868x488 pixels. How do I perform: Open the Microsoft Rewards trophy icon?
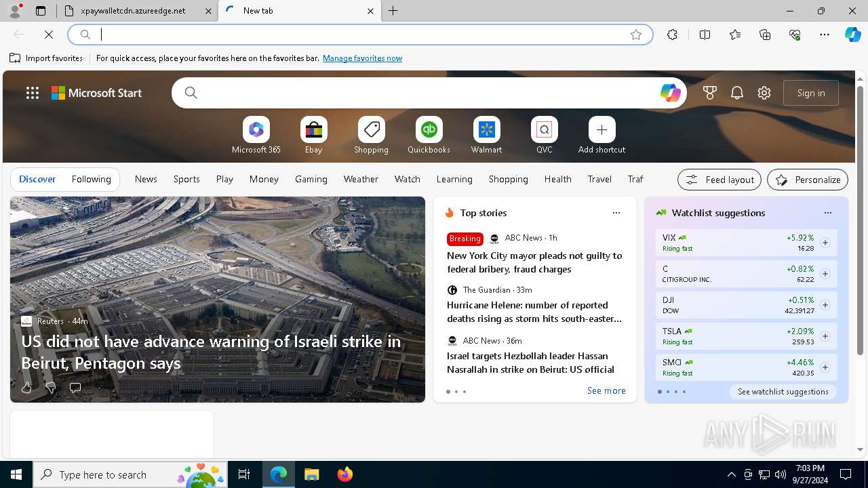click(x=710, y=93)
